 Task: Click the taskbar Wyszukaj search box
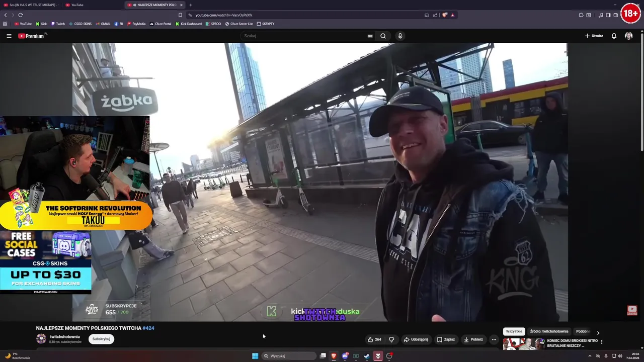[x=289, y=356]
